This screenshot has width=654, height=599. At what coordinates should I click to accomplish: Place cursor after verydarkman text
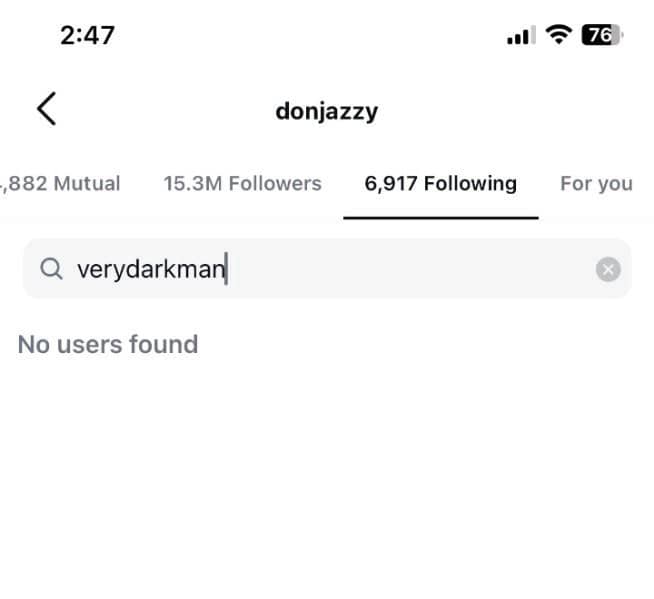226,269
